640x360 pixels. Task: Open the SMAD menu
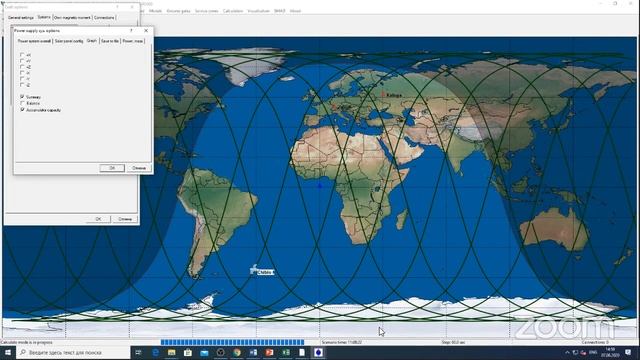[280, 11]
